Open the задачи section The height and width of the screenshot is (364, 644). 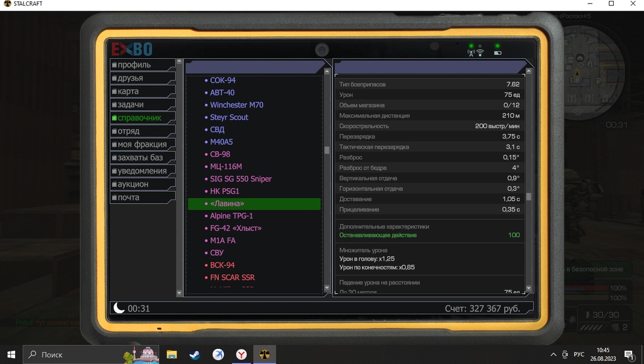coord(143,105)
